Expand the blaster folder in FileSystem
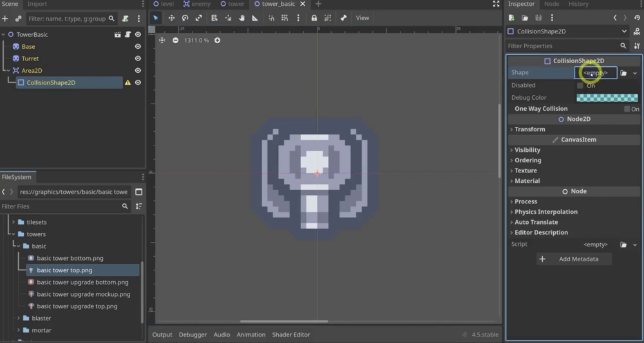The image size is (644, 343). (18, 319)
